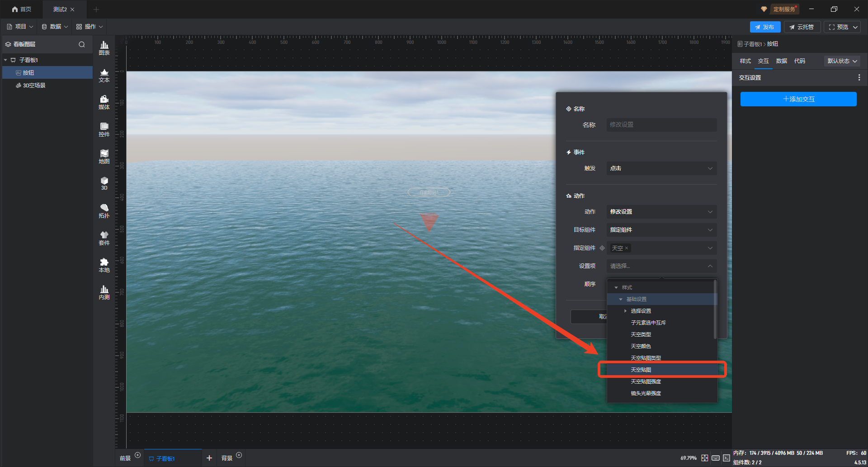The image size is (868, 467).
Task: Open the 媒体 media components panel
Action: [x=104, y=102]
